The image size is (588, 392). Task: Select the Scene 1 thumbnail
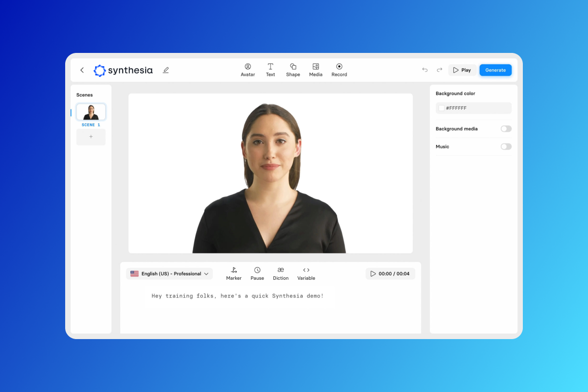(91, 112)
